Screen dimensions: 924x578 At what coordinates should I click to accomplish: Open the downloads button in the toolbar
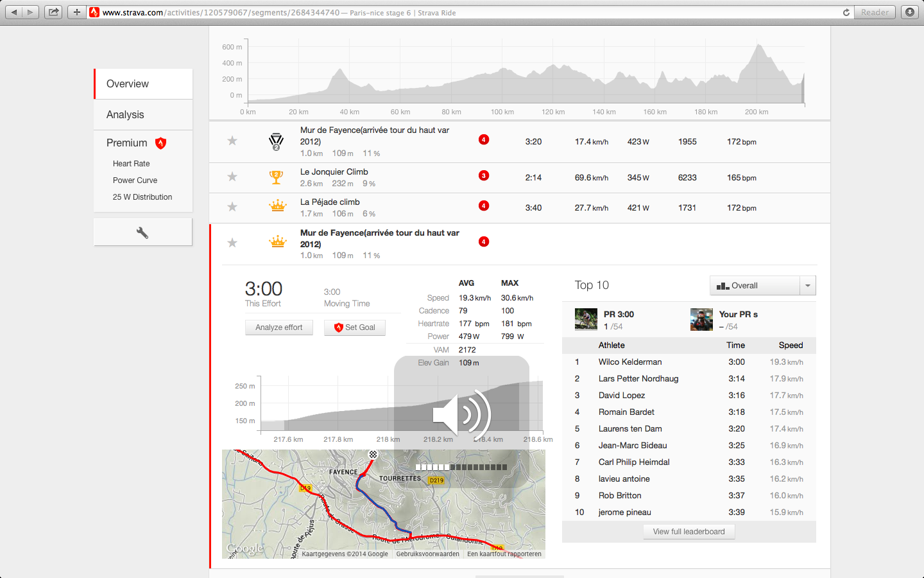[910, 12]
